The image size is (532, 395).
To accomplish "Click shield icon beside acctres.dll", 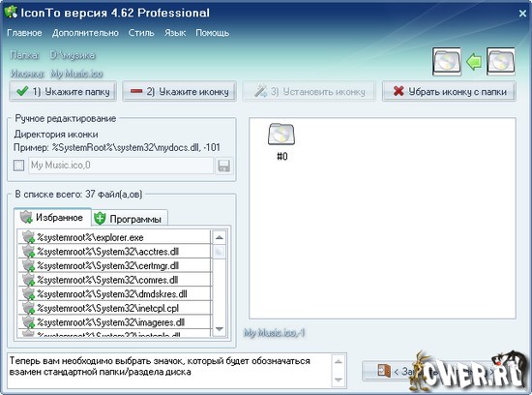I will (29, 252).
